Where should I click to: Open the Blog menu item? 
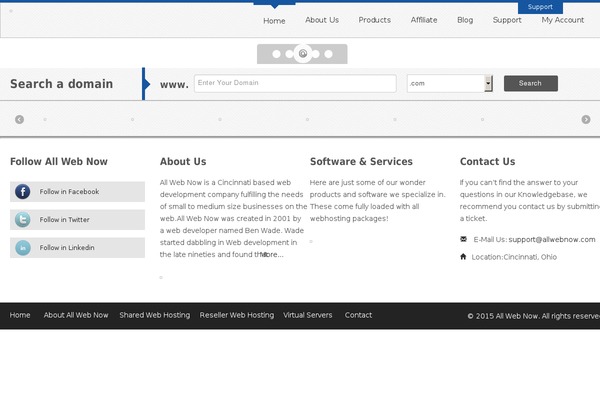(x=465, y=20)
